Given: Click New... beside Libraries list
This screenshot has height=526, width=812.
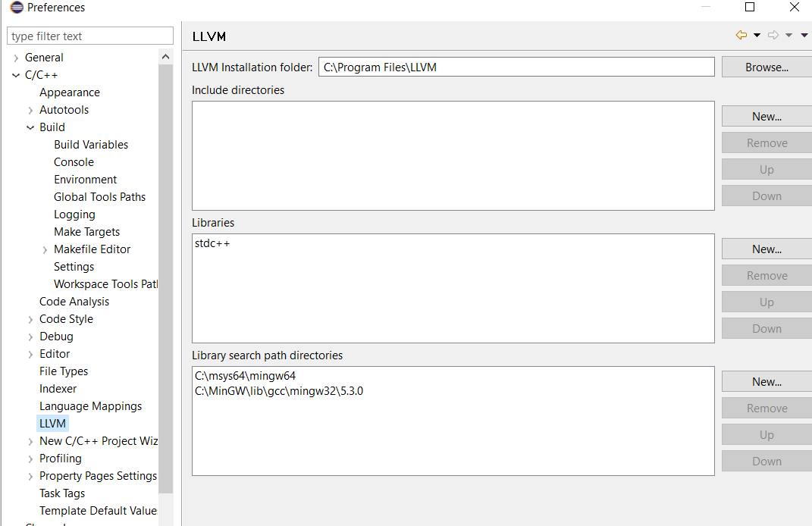Looking at the screenshot, I should coord(767,249).
